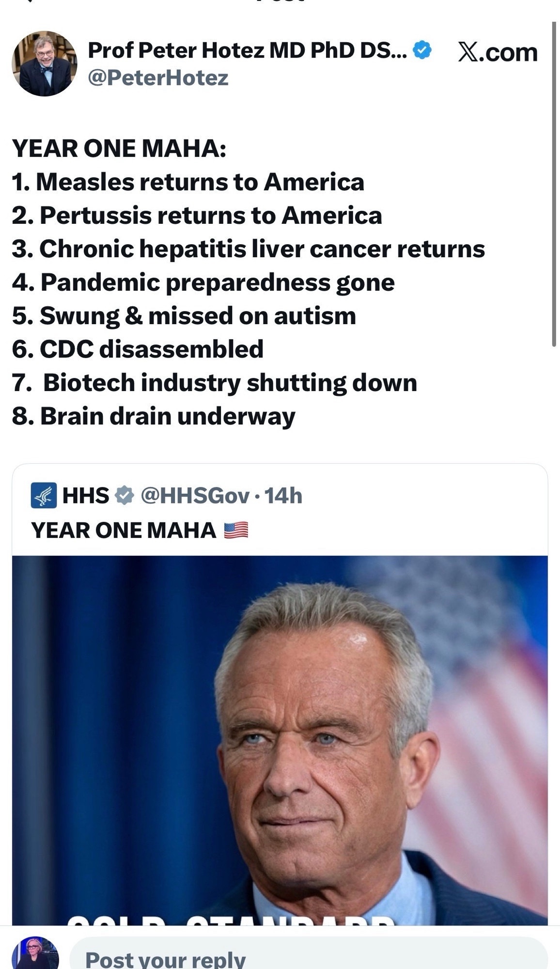Click the gray verified badge next to HHS
The width and height of the screenshot is (560, 969).
coord(124,495)
